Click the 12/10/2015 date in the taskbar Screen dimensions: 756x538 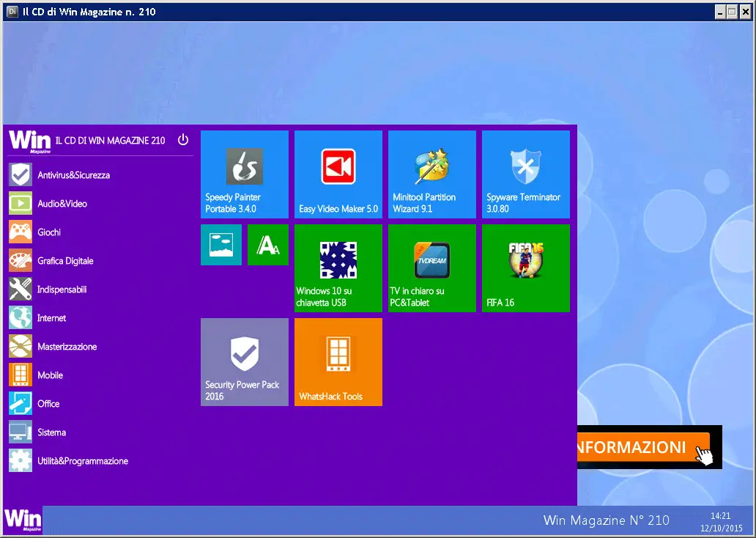tap(722, 528)
